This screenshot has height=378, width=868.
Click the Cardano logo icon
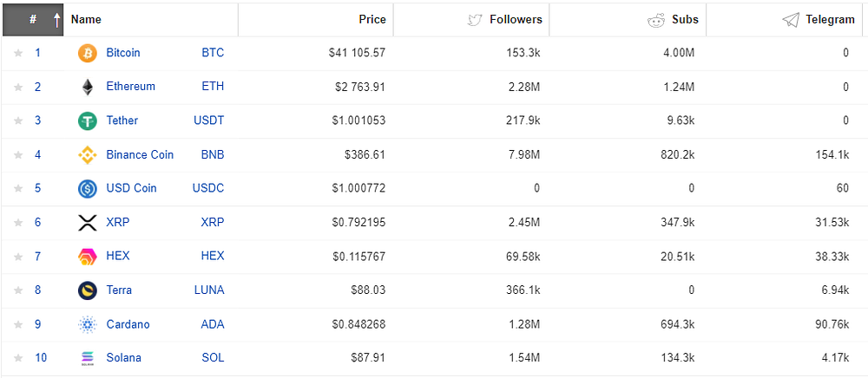pos(88,324)
